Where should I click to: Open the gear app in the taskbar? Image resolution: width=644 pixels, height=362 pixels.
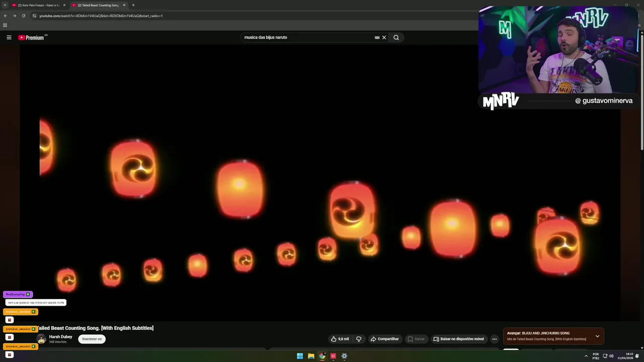coord(344,356)
